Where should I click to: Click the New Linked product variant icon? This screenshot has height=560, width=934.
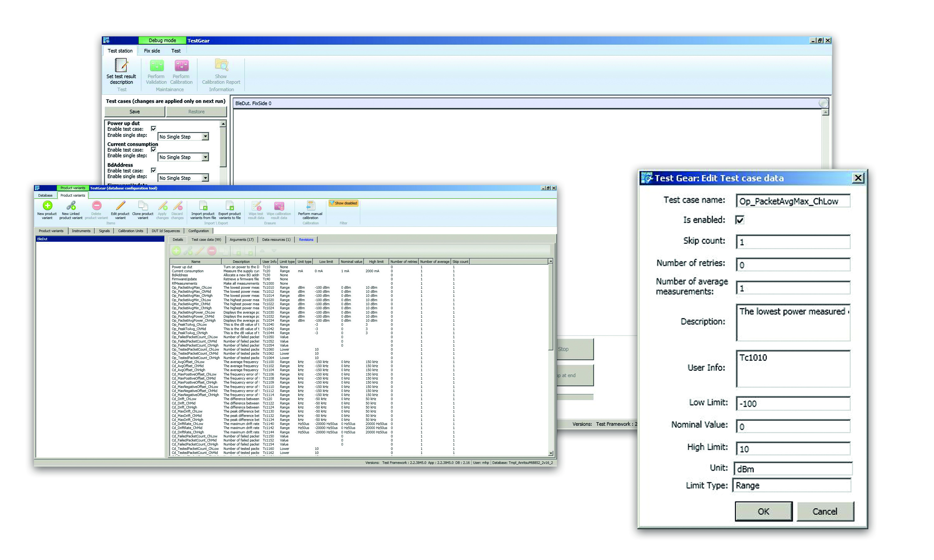click(71, 205)
